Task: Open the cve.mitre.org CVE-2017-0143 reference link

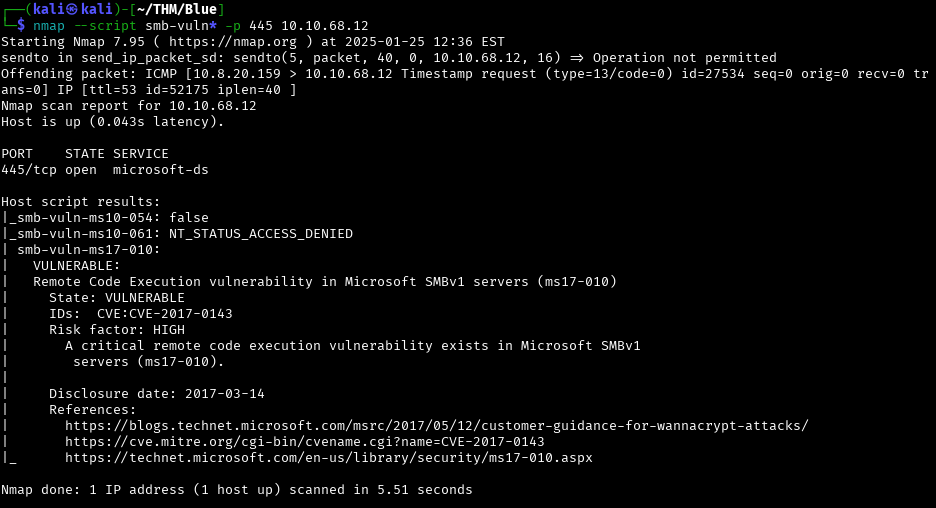Action: 304,442
